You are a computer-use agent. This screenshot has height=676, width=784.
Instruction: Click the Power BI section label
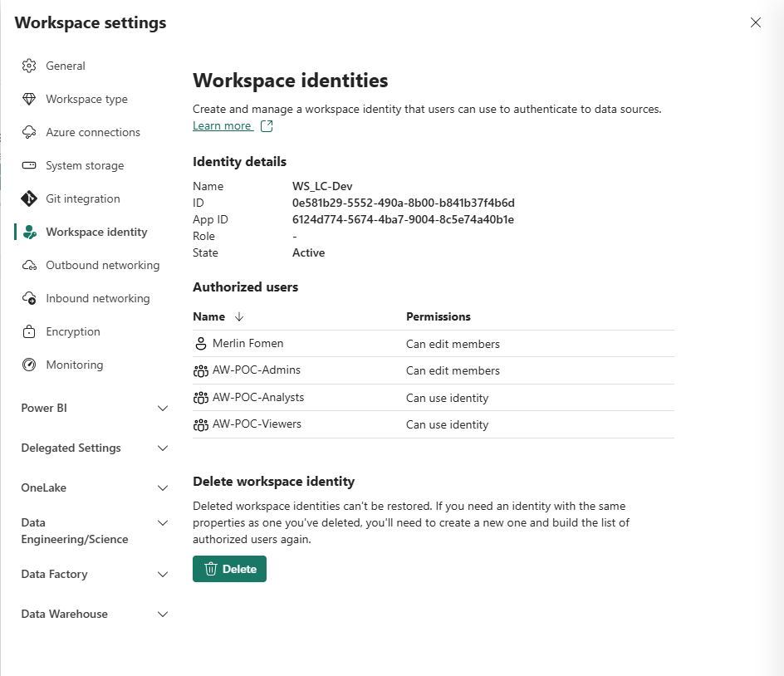44,408
